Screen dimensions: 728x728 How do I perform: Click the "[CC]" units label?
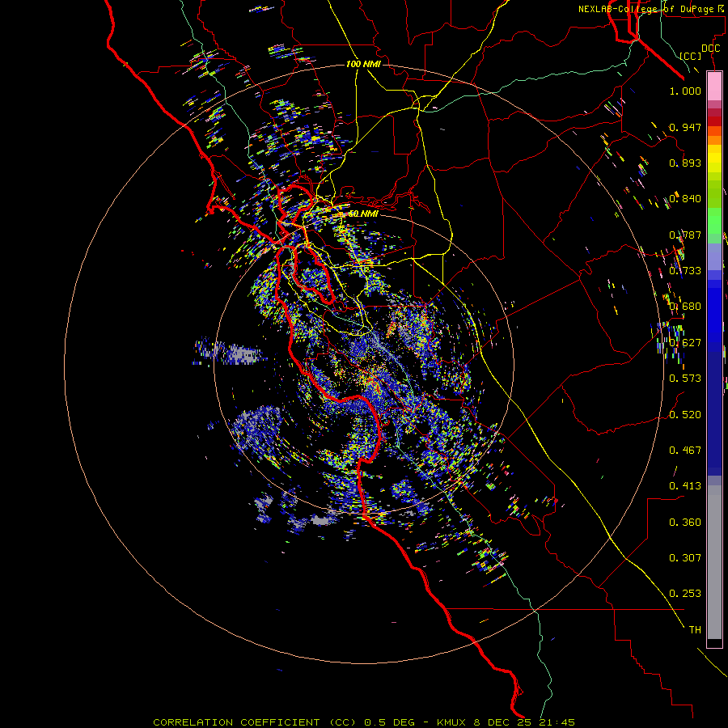tap(691, 56)
